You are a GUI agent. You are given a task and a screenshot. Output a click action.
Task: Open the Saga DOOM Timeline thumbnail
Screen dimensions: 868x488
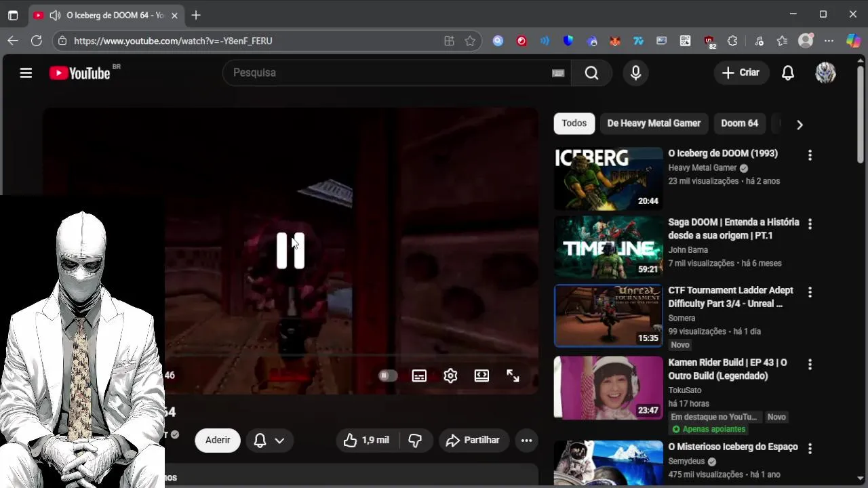(x=608, y=247)
